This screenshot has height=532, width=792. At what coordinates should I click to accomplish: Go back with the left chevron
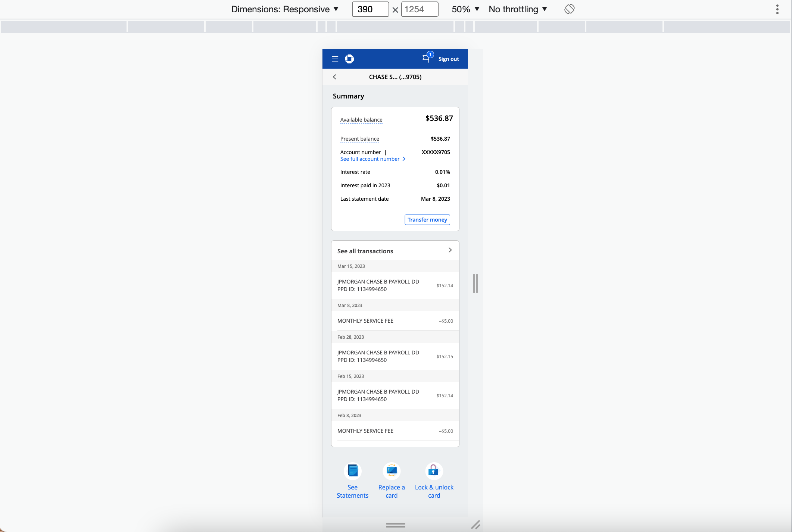pos(334,77)
